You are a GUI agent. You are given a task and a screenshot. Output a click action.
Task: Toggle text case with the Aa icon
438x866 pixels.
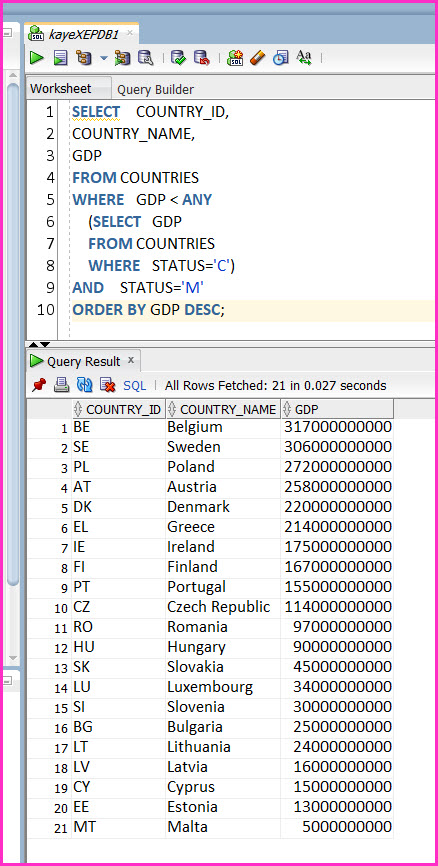point(304,57)
